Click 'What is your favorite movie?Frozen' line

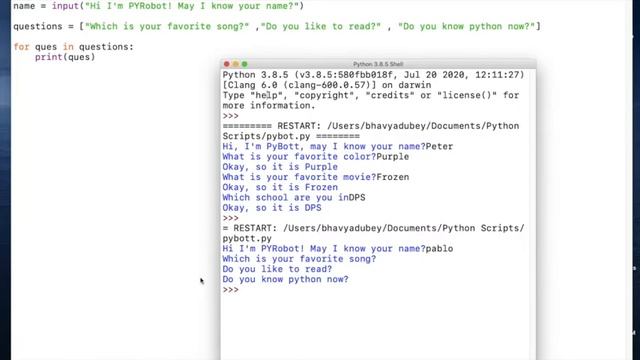316,177
